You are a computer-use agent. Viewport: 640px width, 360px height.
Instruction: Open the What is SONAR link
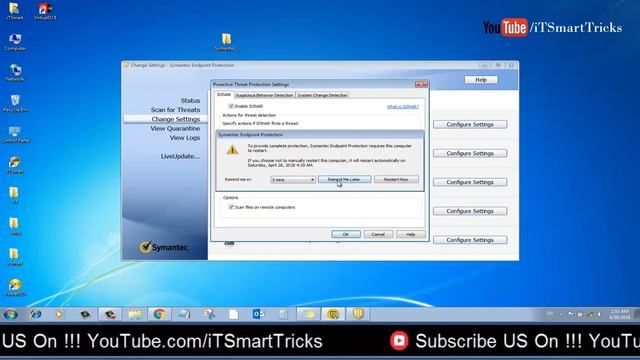tap(402, 107)
